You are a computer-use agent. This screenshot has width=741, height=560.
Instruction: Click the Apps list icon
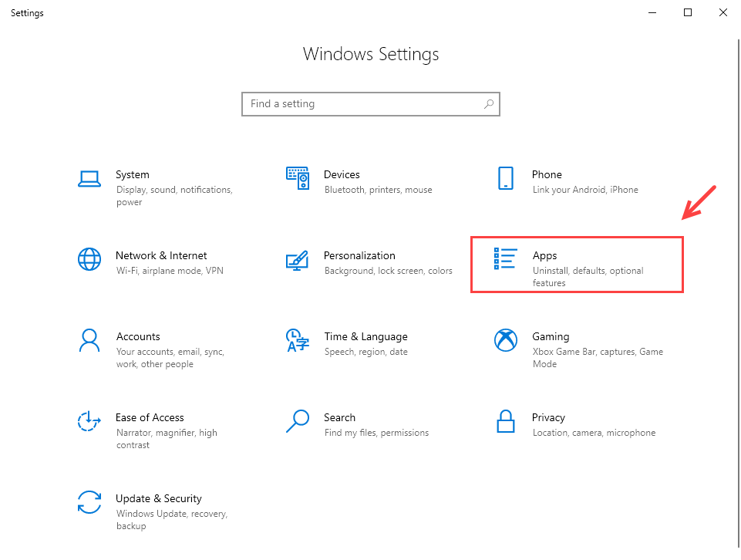coord(506,259)
